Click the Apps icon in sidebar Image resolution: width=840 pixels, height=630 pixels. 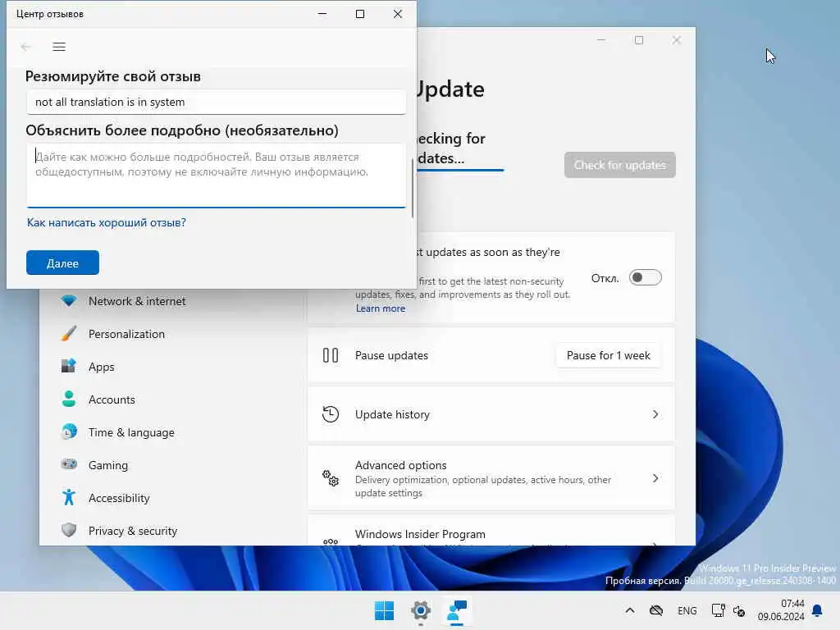pos(69,366)
